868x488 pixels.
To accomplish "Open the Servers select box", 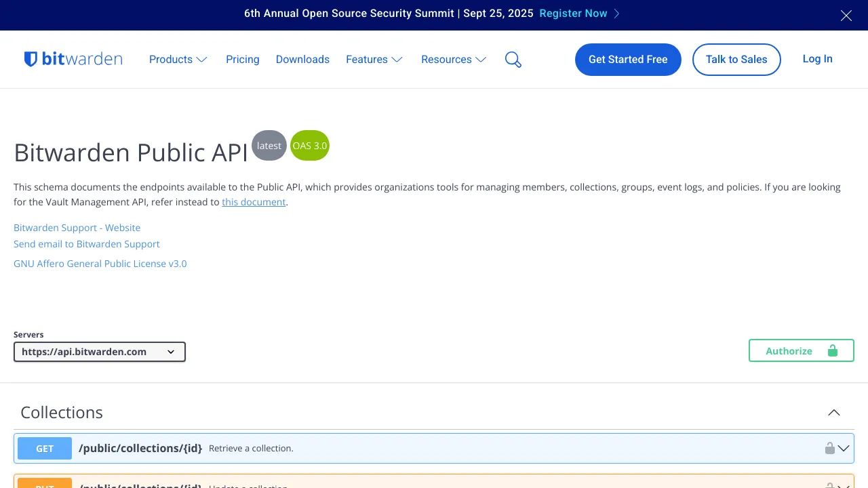I will 100,352.
